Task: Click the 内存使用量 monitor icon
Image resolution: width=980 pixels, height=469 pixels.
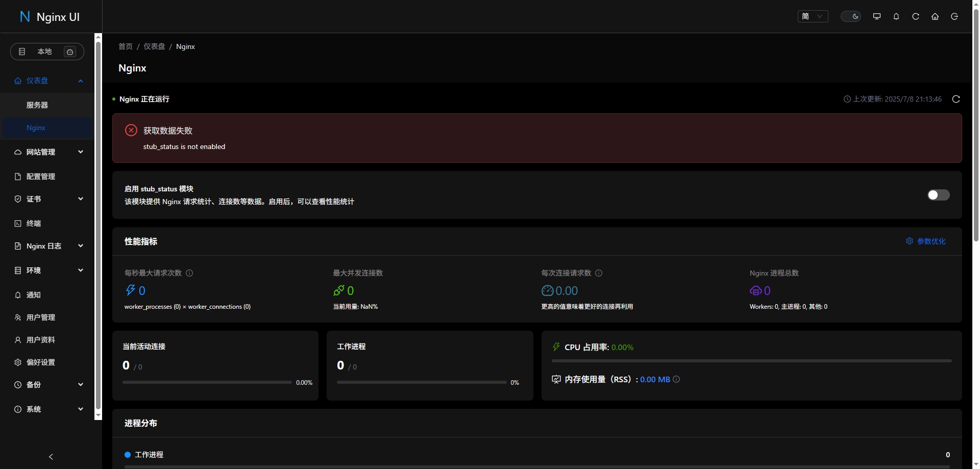Action: pos(556,379)
